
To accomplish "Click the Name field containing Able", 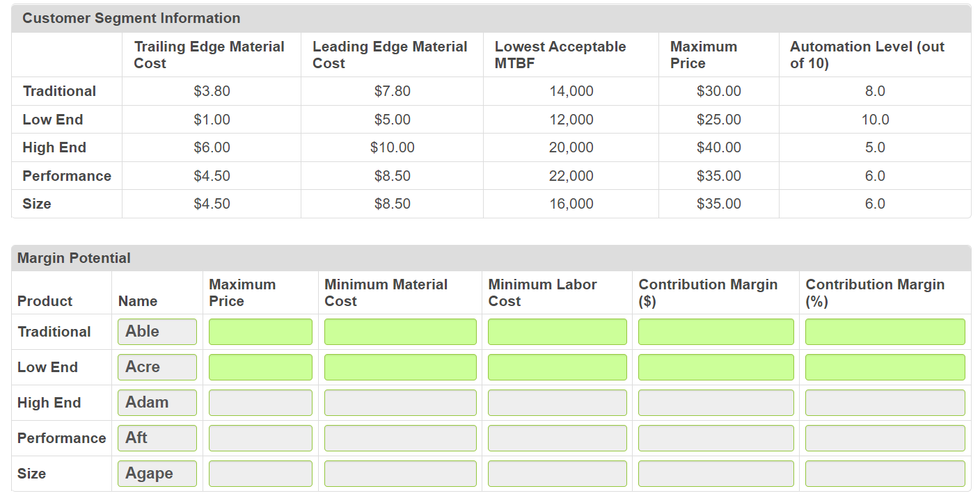I will 157,331.
